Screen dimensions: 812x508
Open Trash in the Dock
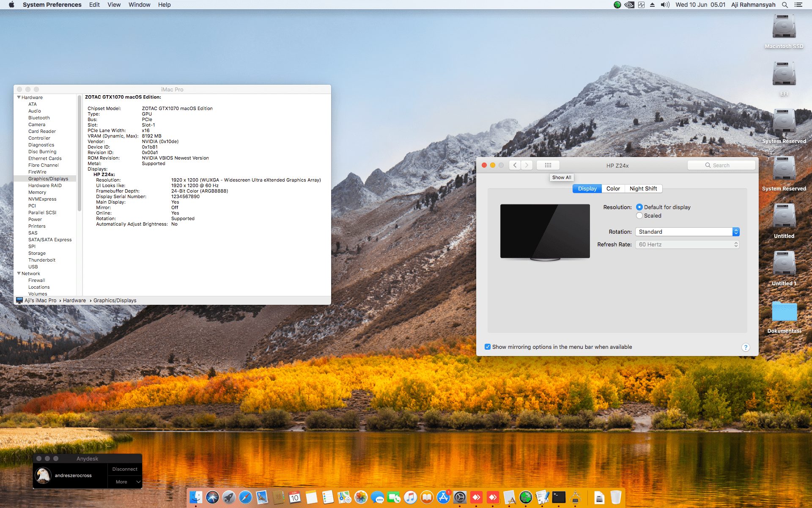coord(616,497)
